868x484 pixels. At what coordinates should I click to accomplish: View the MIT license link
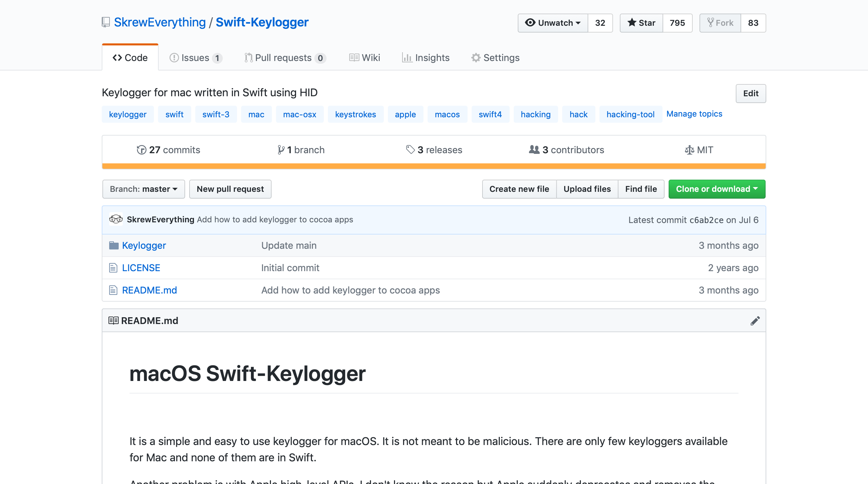699,150
